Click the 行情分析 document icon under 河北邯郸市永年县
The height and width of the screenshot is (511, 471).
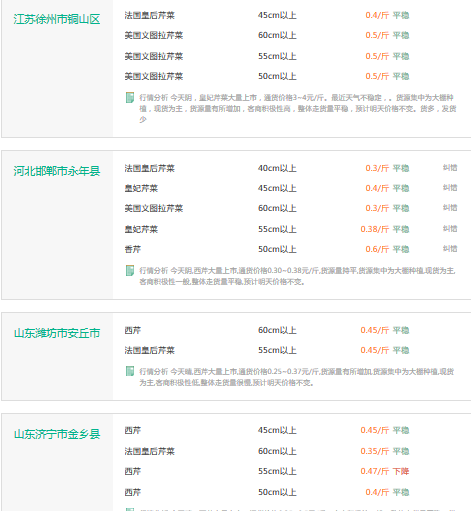coord(130,271)
